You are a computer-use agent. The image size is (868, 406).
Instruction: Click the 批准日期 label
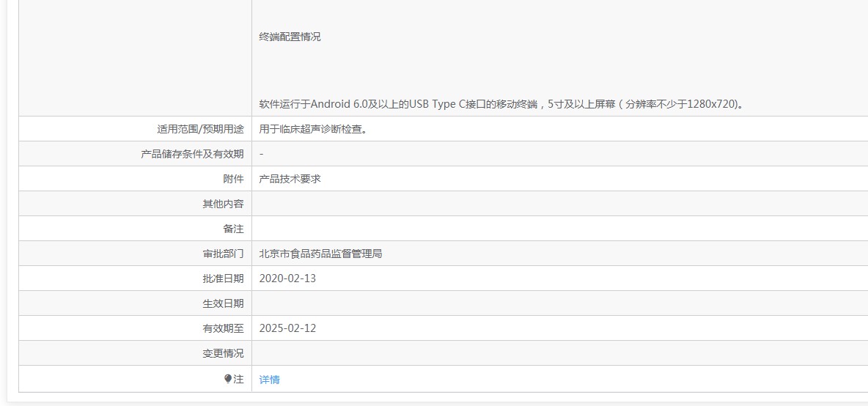[x=223, y=278]
